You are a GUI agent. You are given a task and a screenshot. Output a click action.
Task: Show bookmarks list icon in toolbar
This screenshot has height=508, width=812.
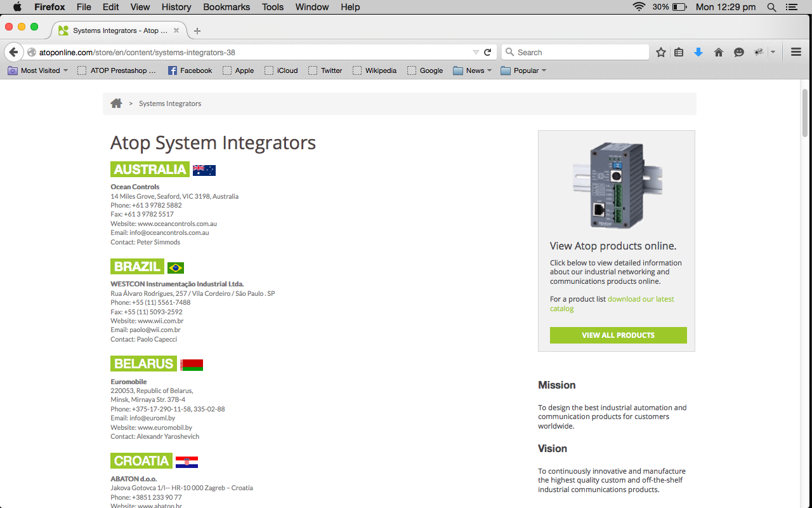679,52
